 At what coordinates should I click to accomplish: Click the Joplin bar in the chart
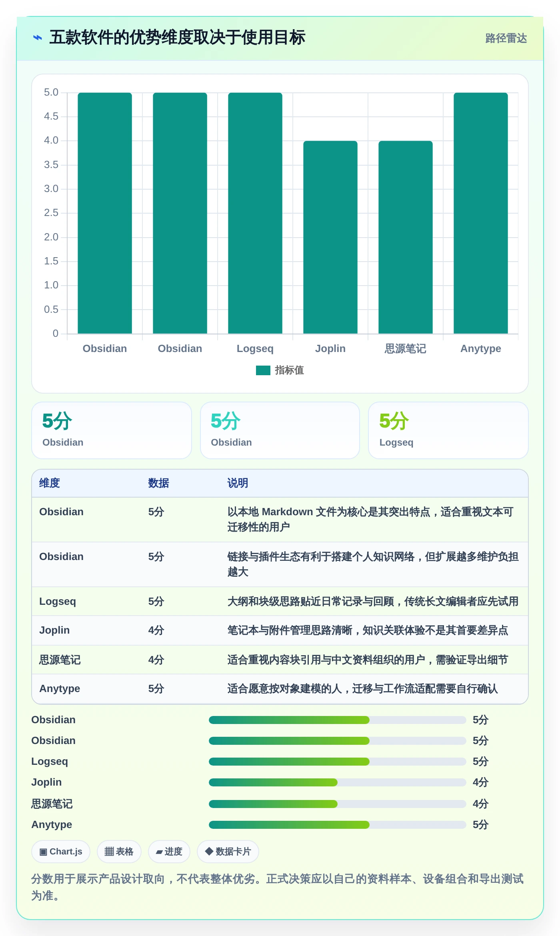click(330, 237)
